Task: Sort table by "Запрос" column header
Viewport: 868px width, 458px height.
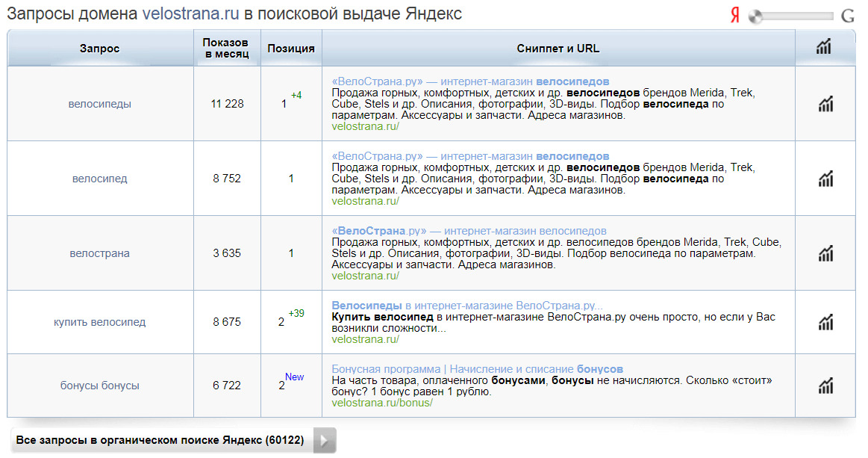Action: click(x=99, y=46)
